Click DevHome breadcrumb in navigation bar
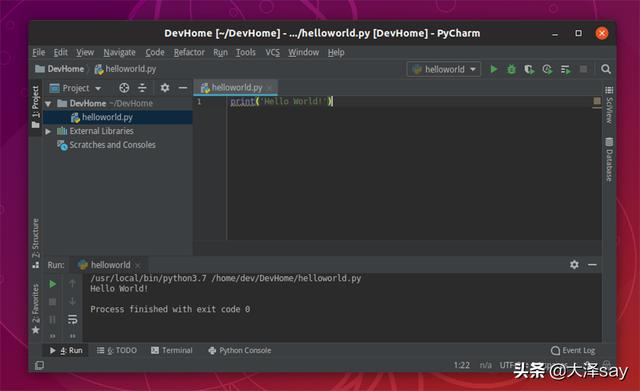This screenshot has width=640, height=391. [x=60, y=69]
